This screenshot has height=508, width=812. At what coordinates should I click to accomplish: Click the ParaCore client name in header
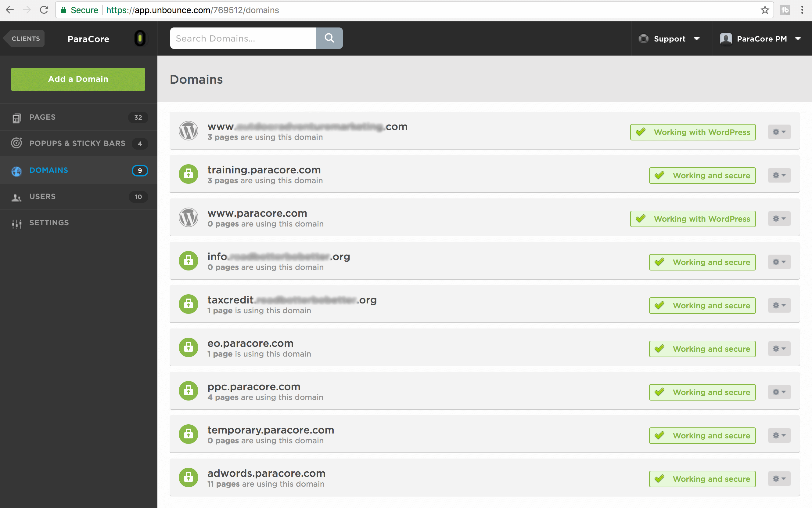[x=88, y=39]
